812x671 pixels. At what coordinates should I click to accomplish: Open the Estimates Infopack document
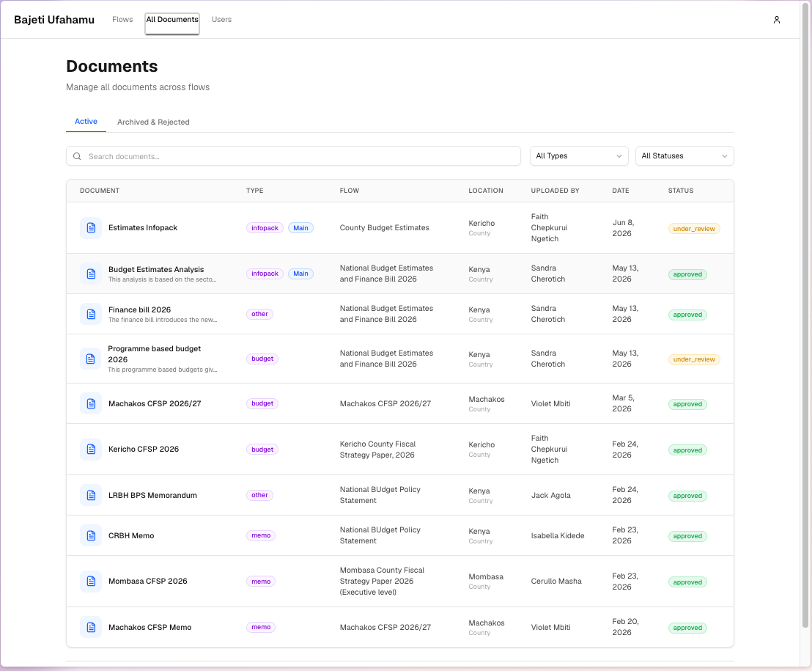pyautogui.click(x=143, y=227)
